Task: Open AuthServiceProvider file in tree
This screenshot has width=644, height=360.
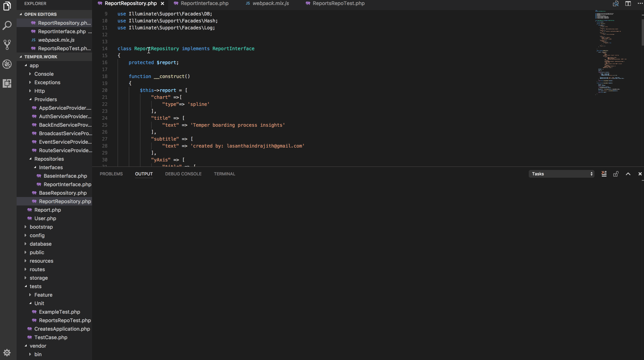Action: click(x=54, y=117)
